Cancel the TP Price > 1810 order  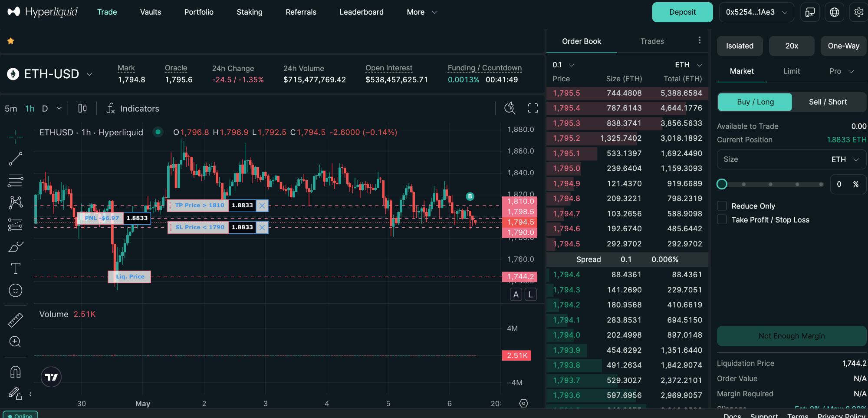coord(262,206)
